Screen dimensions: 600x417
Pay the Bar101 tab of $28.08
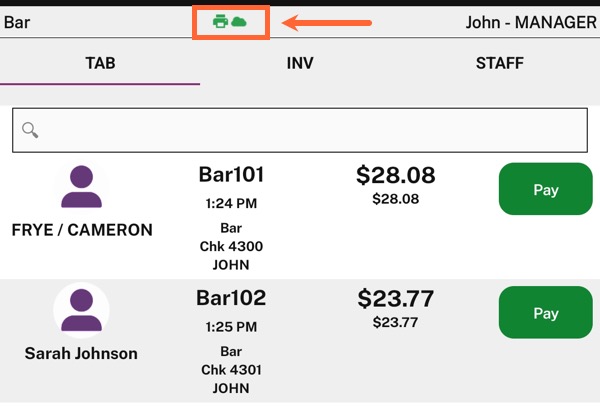546,189
